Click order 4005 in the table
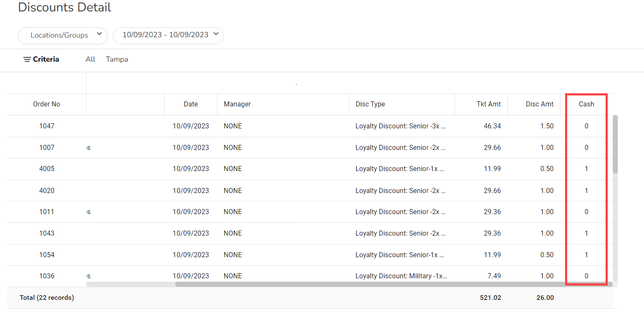Screen dimensions: 644x318 pos(46,169)
